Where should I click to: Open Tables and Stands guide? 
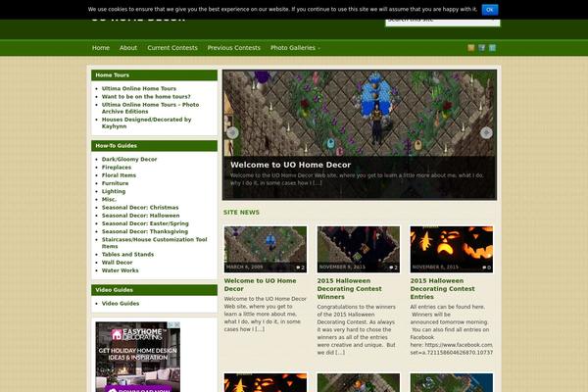pos(127,255)
